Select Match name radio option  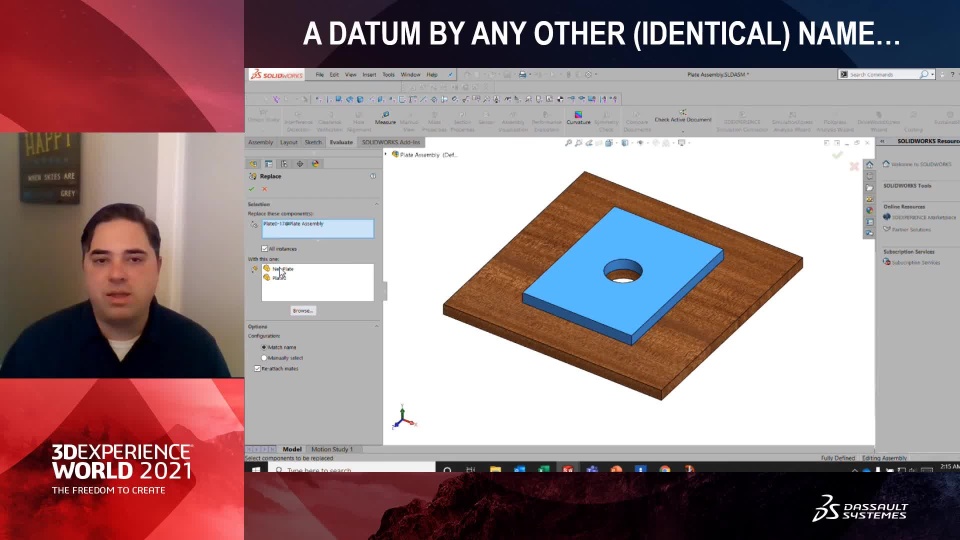pyautogui.click(x=264, y=347)
